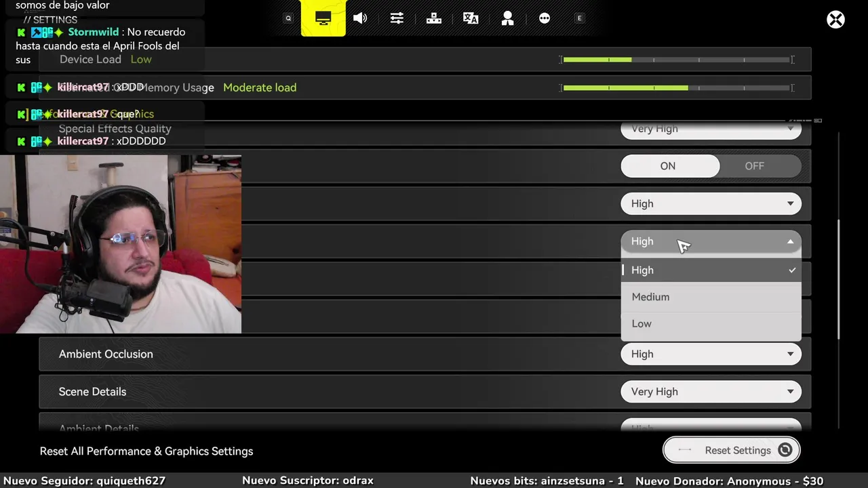Screen dimensions: 868x488
Task: Select Medium option in open list
Action: coord(711,297)
